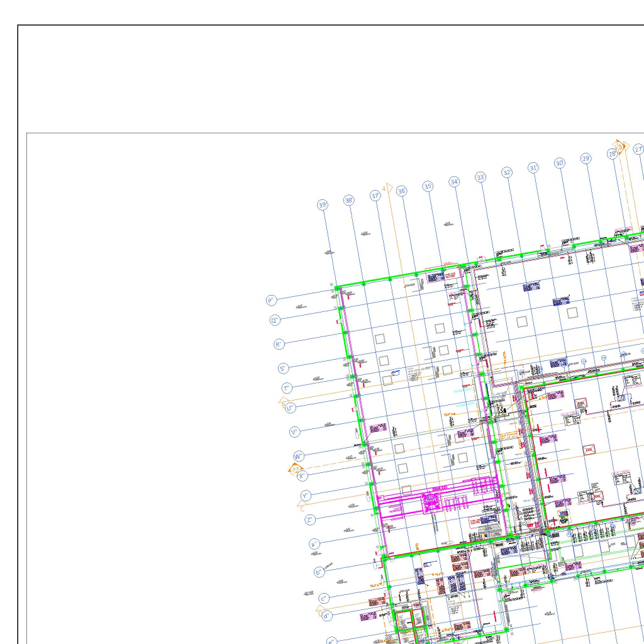Click grid bubble 39' on top axis
This screenshot has height=644, width=644.
point(323,205)
